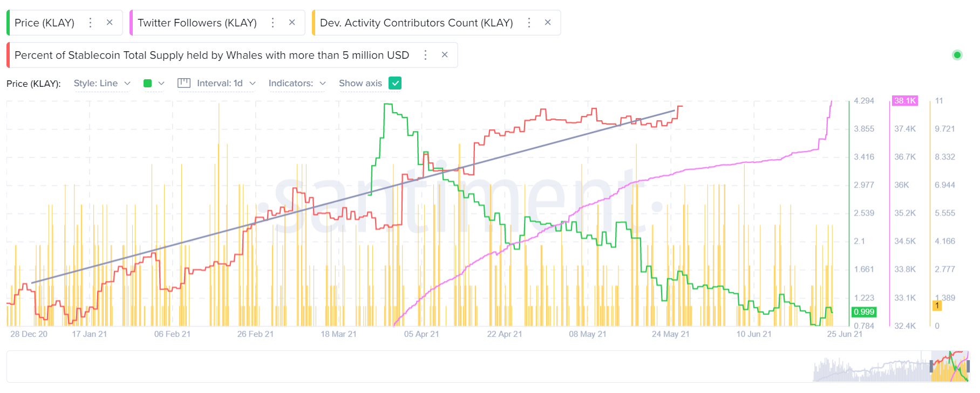
Task: Select the Price (KLAY) metric tab
Action: 44,23
